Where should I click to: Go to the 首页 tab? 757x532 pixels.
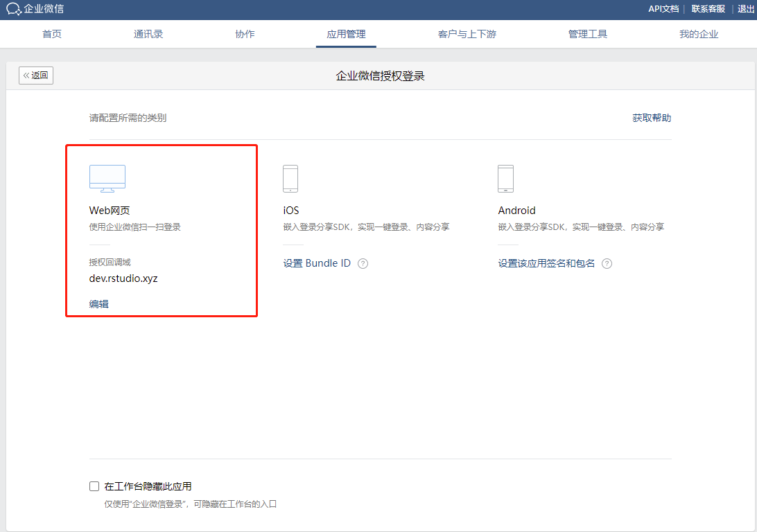52,34
